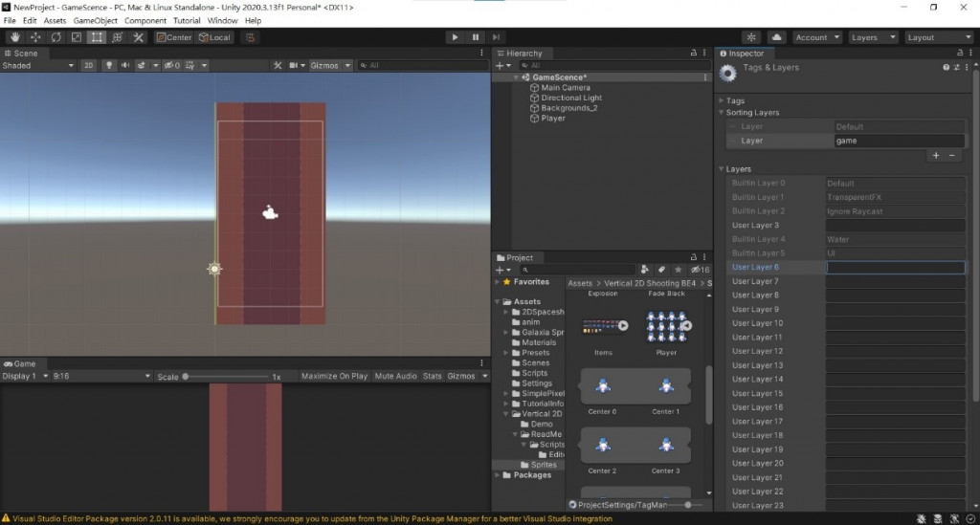
Task: Click the warning icon in status bar
Action: point(6,518)
